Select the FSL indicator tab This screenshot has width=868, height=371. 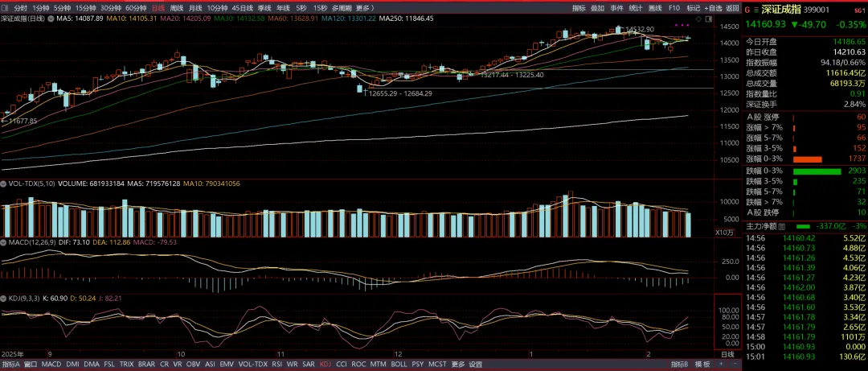(x=109, y=365)
